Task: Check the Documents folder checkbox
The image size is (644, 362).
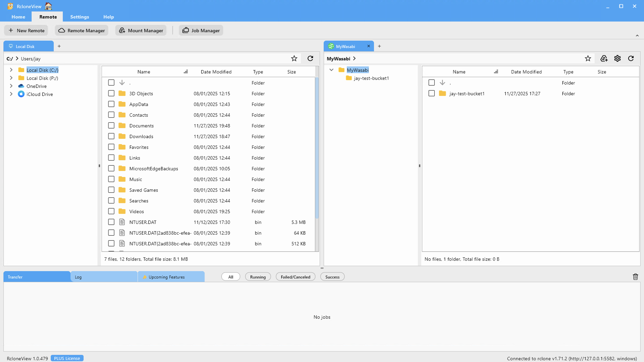Action: pyautogui.click(x=111, y=125)
